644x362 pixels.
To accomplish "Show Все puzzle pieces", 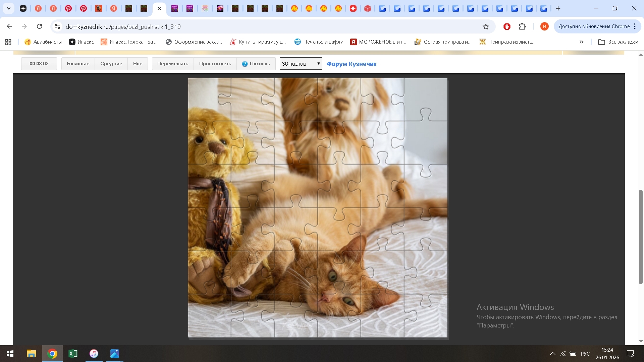I will (x=138, y=64).
